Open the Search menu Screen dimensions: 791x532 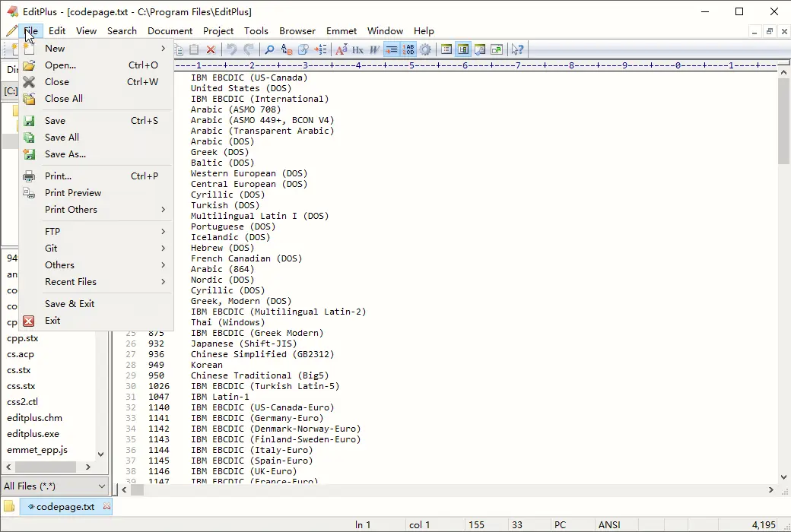pyautogui.click(x=122, y=30)
